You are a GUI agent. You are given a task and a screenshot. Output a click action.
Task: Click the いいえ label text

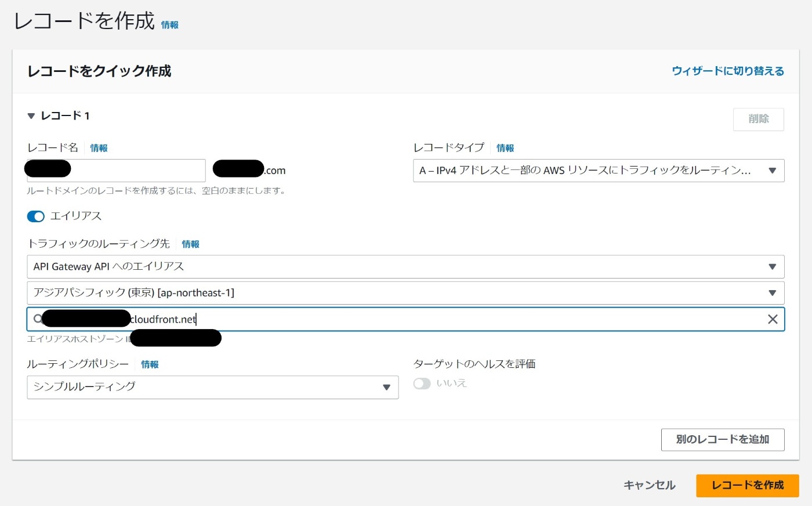point(451,384)
